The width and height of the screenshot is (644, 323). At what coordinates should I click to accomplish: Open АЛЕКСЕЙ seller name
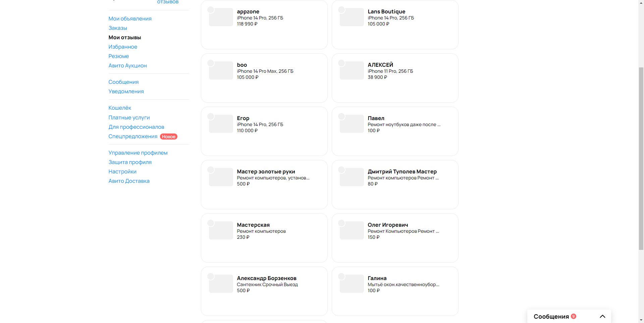[x=380, y=65]
